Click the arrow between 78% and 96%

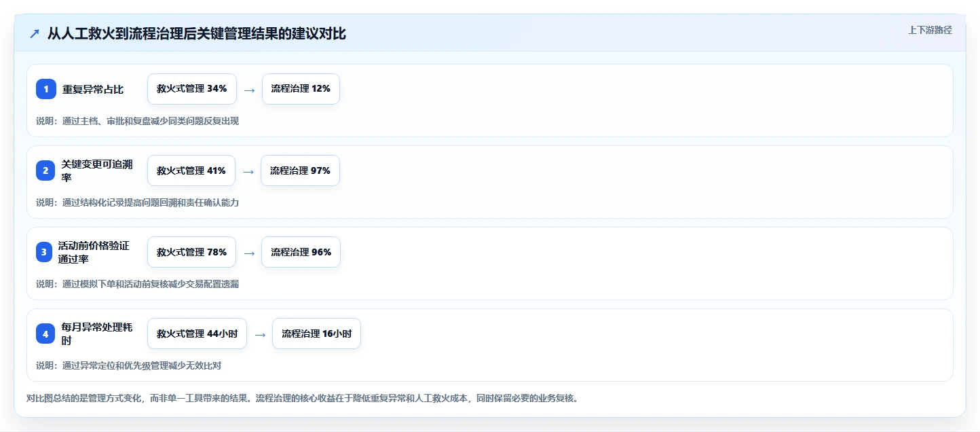coord(250,253)
